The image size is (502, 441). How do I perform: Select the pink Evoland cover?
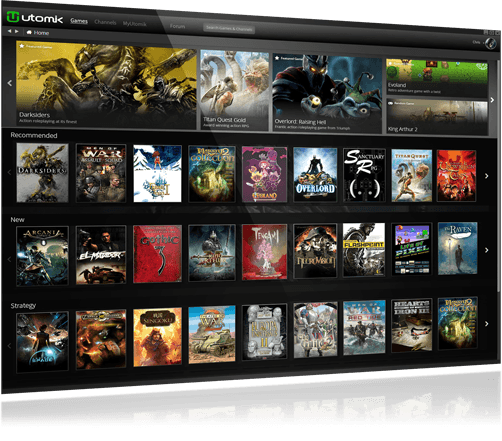[264, 174]
